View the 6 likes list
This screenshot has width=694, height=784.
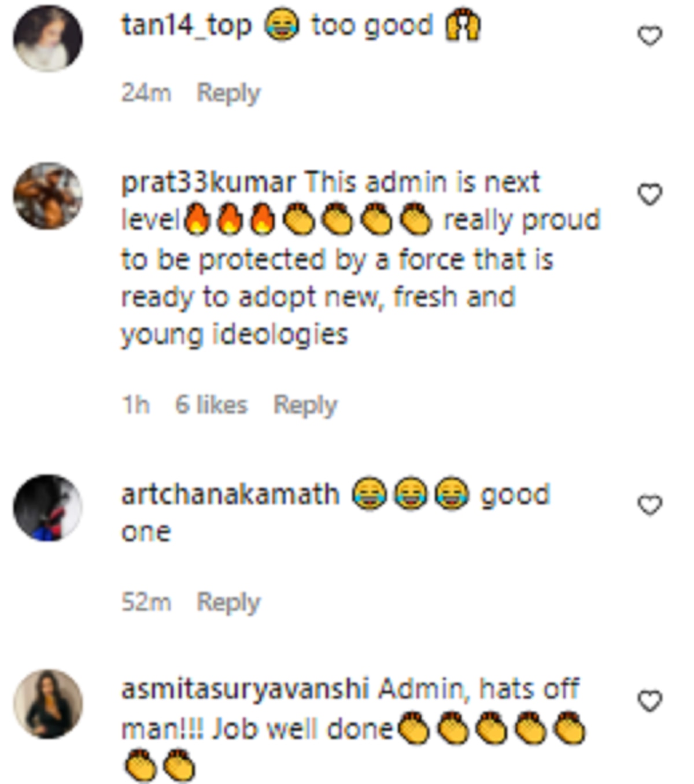tap(211, 405)
